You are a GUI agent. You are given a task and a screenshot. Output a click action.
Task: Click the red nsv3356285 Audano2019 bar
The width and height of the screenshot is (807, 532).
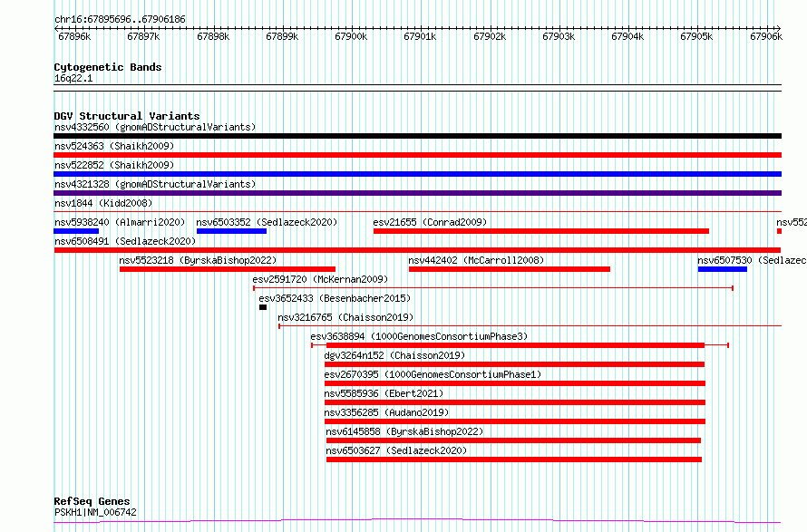515,421
